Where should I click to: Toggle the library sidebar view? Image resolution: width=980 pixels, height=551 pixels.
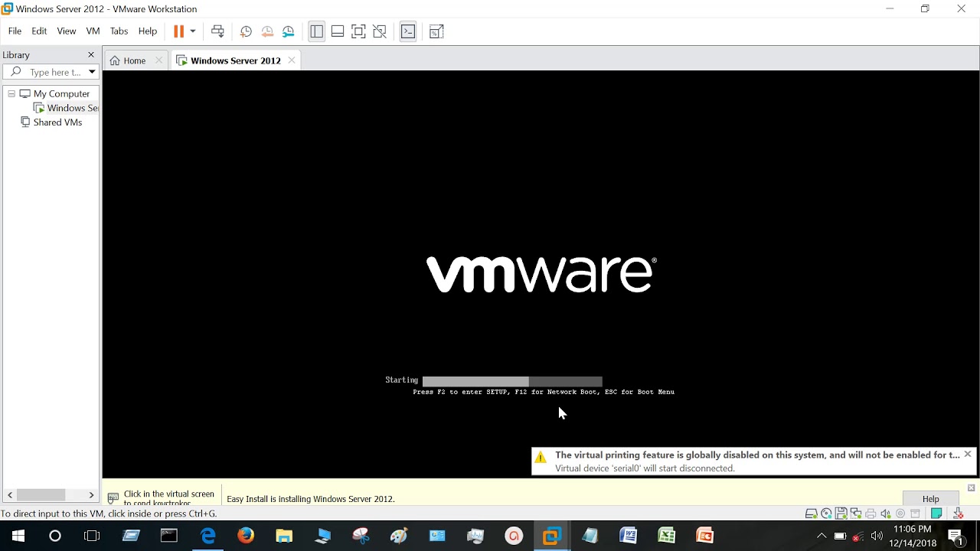[x=316, y=31]
